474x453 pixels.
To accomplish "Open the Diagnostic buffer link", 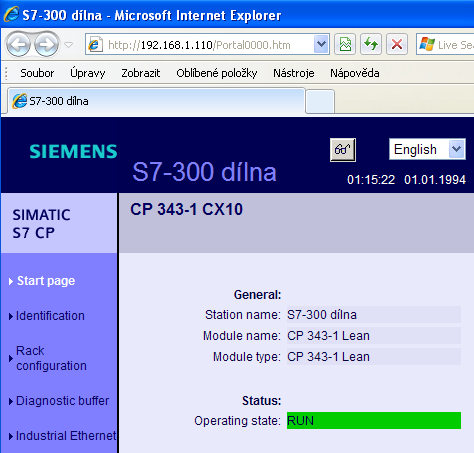I will tap(62, 401).
